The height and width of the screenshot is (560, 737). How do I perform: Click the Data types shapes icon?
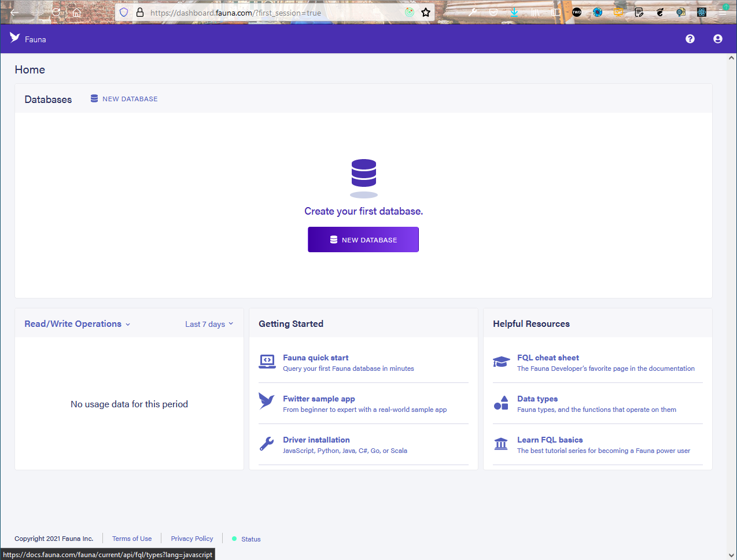[501, 403]
